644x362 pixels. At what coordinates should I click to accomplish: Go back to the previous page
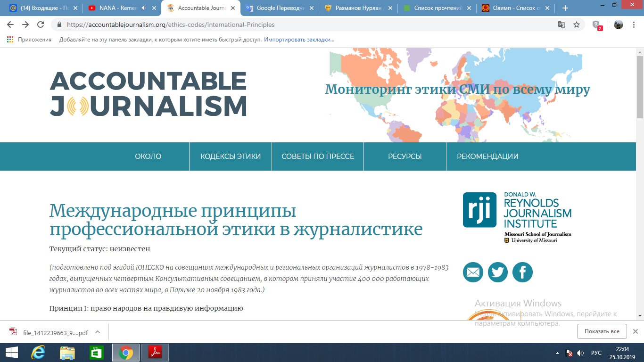[x=10, y=25]
